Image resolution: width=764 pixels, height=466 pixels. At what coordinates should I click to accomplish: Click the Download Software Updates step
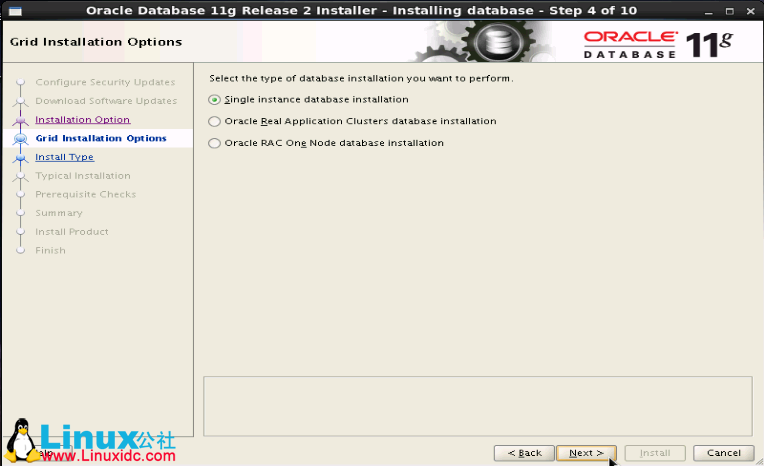tap(106, 101)
